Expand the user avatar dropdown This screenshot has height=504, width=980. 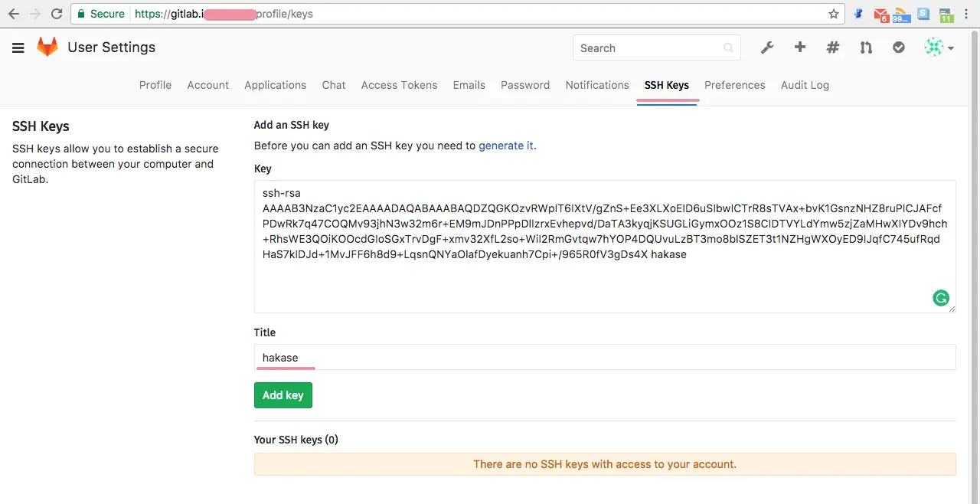[x=939, y=47]
